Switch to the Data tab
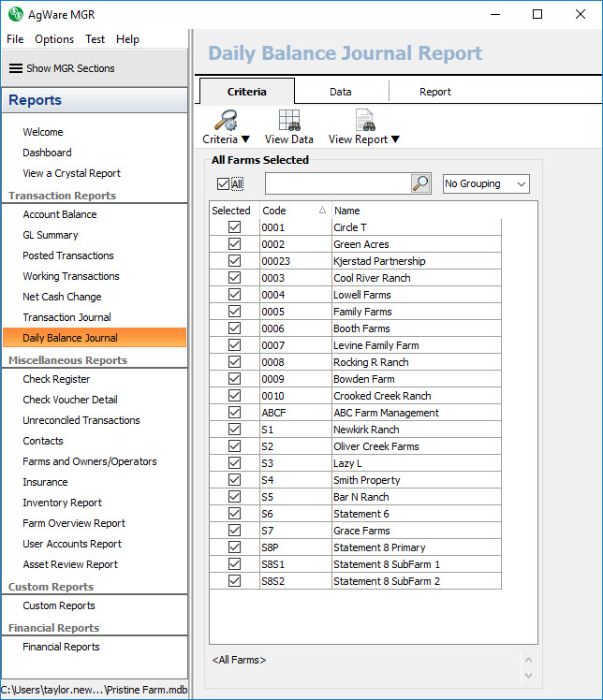603x700 pixels. pyautogui.click(x=341, y=92)
